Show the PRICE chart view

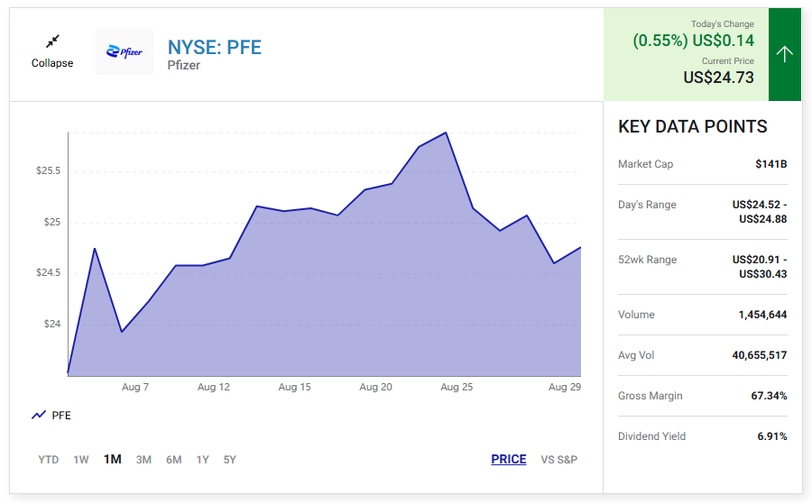pyautogui.click(x=509, y=460)
